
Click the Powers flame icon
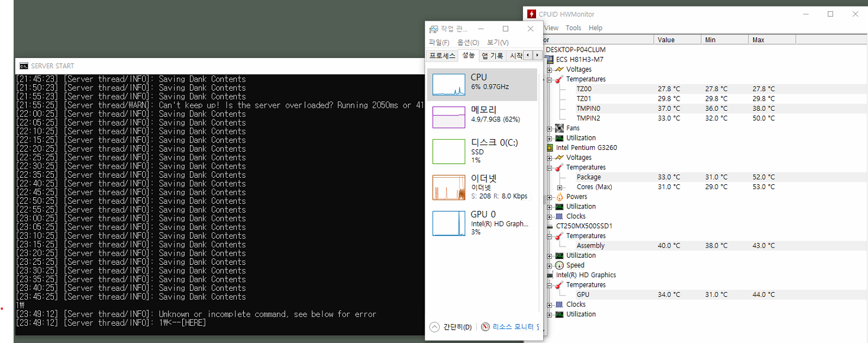pyautogui.click(x=559, y=197)
